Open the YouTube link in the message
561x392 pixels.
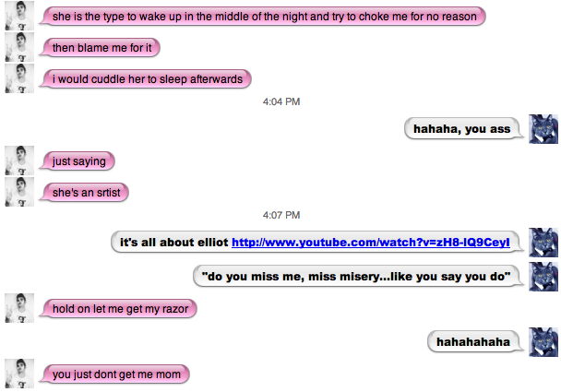click(x=376, y=244)
